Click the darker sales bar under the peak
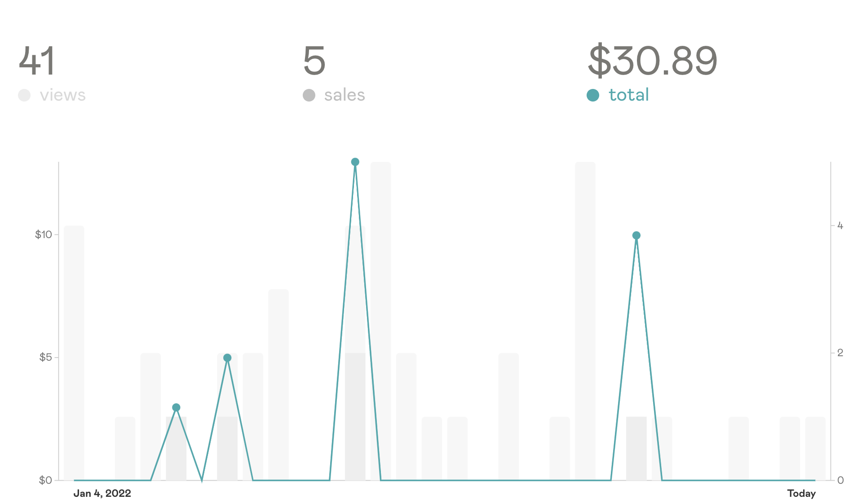The image size is (866, 504). [x=355, y=416]
